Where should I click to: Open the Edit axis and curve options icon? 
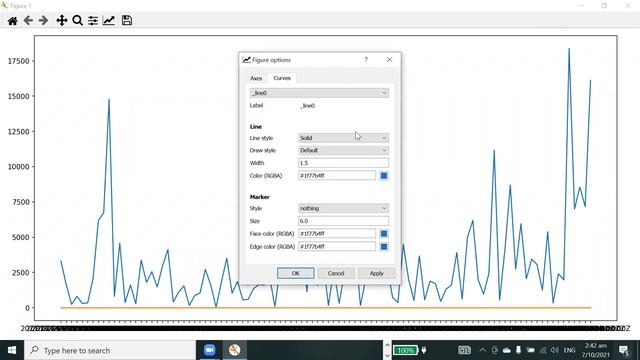(x=109, y=20)
